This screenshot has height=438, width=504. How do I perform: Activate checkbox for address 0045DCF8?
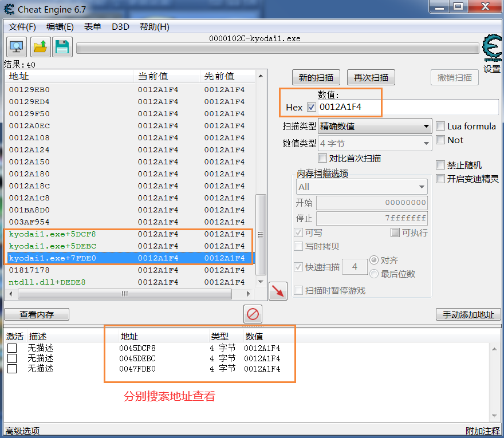click(x=12, y=348)
